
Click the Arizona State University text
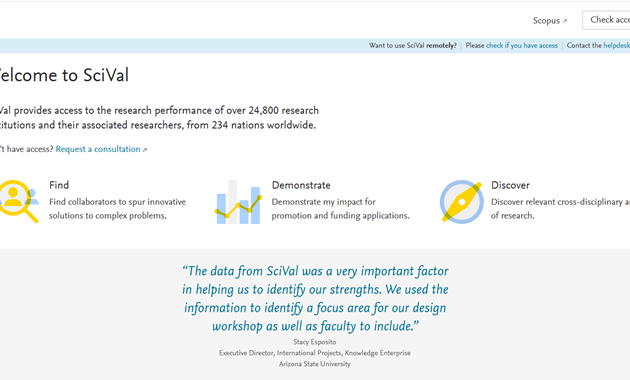(315, 364)
